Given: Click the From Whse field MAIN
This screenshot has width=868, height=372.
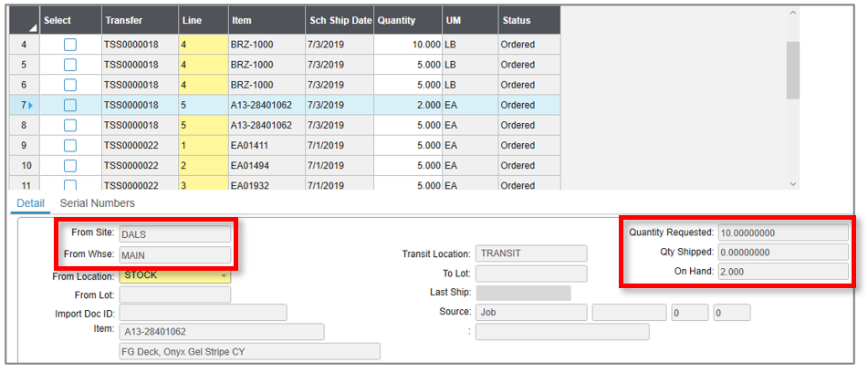Looking at the screenshot, I should (175, 254).
